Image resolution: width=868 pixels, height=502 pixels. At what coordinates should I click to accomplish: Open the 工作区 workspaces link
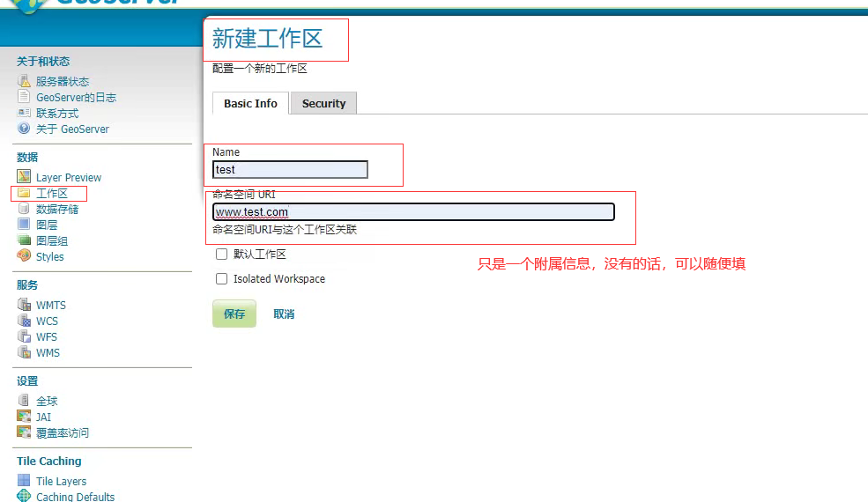pos(51,193)
